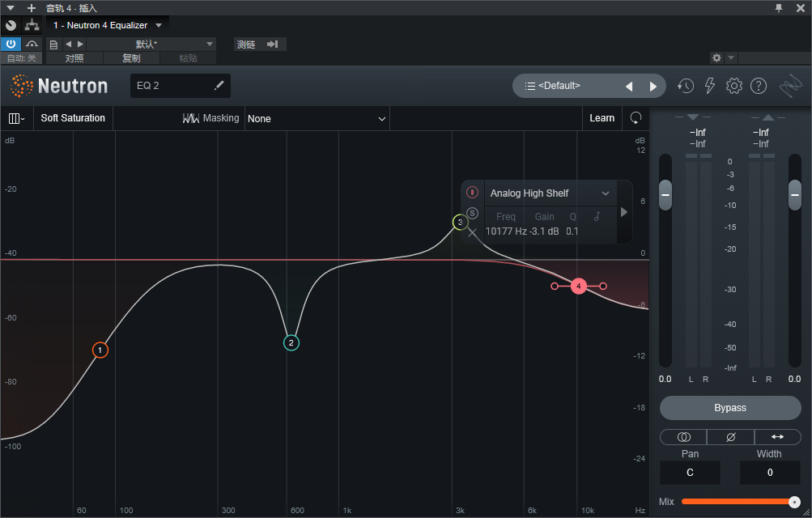
Task: Click the -3.1 dB gain value
Action: click(x=544, y=231)
